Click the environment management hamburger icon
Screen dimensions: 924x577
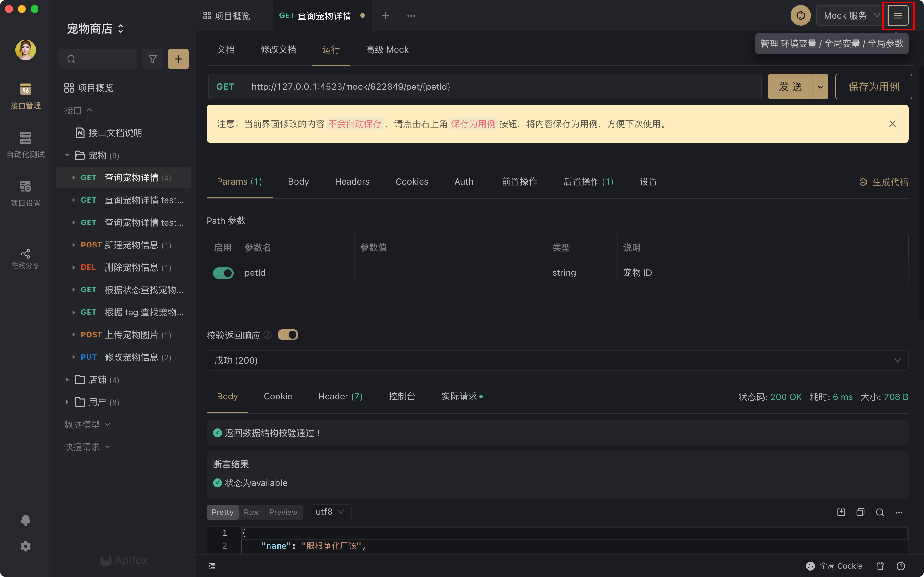point(898,16)
